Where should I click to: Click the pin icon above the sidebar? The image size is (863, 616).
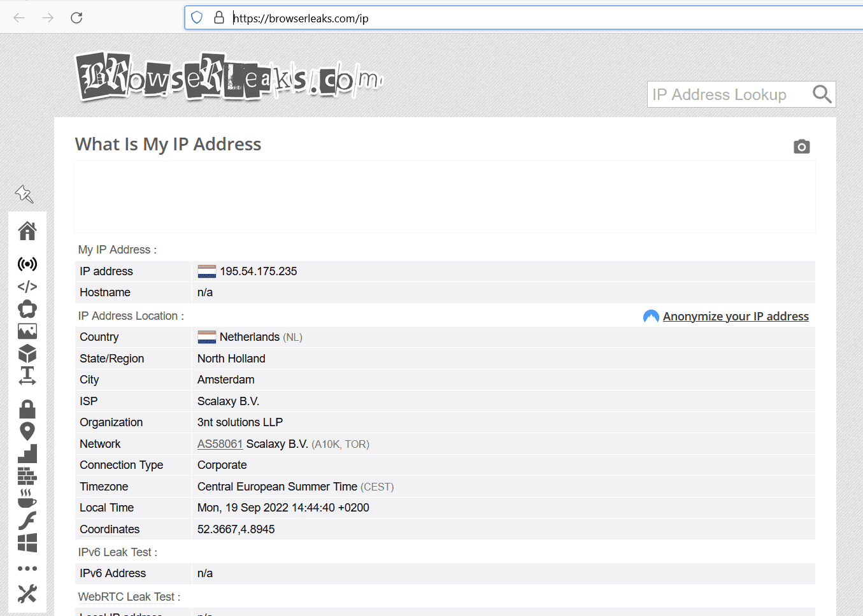click(24, 194)
